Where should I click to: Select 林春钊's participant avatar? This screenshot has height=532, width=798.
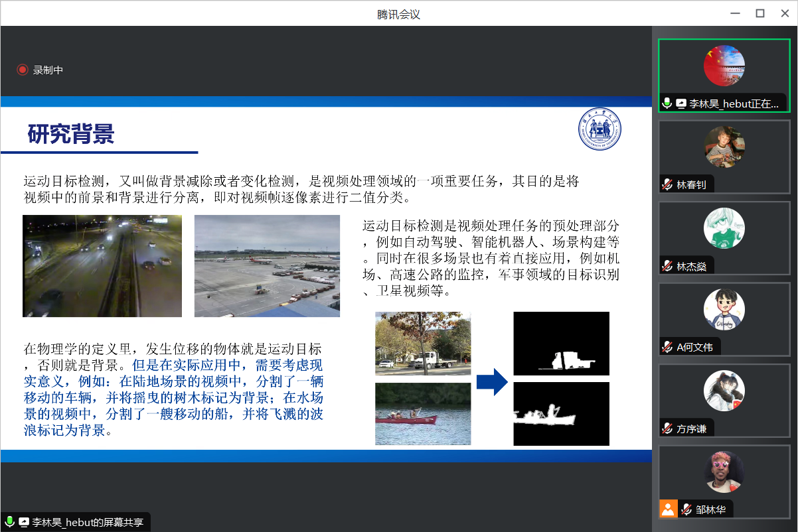[x=724, y=147]
